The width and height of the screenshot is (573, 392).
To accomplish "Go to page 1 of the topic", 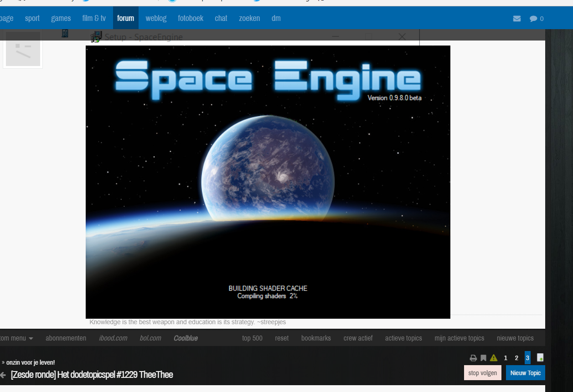I will 506,358.
